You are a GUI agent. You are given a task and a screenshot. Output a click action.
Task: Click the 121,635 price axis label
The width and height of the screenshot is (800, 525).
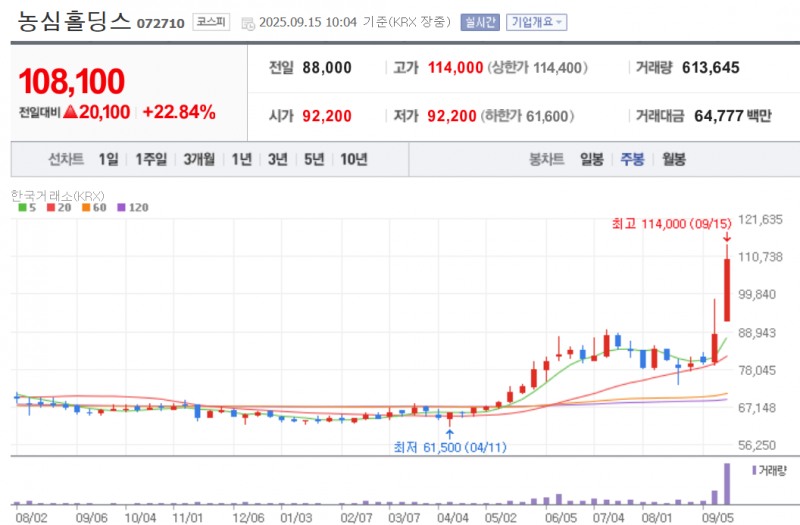pos(760,219)
